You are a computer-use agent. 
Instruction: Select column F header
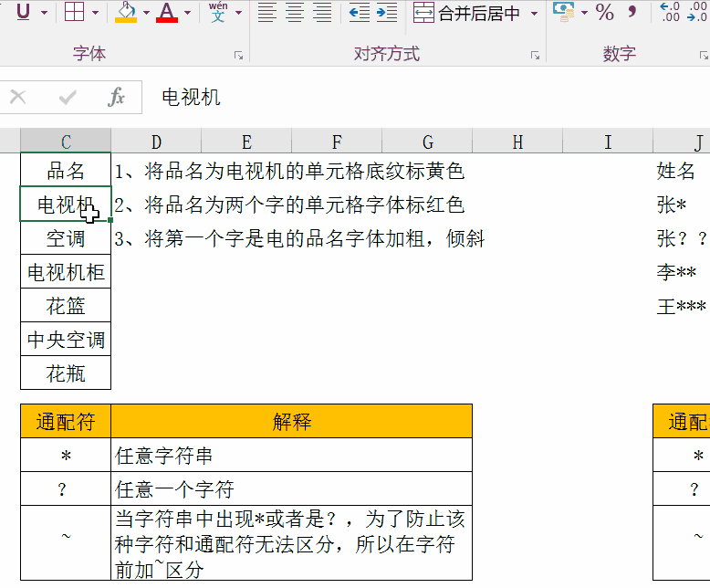[x=337, y=142]
